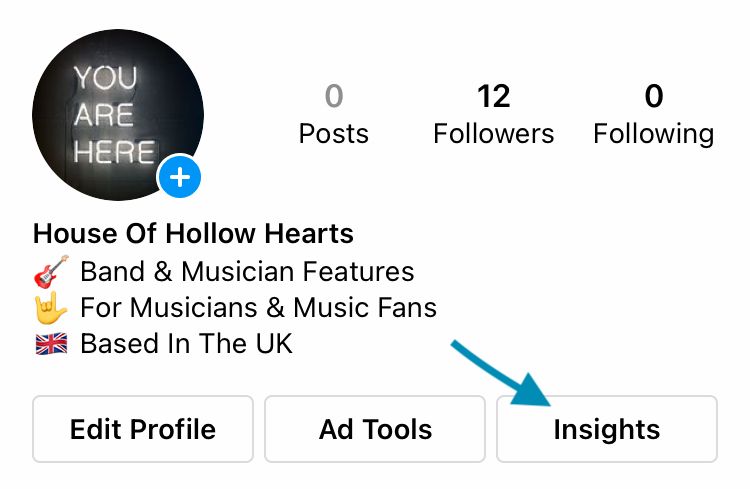Select the 0 posts count number
Viewport: 750px width, 489px height.
334,96
